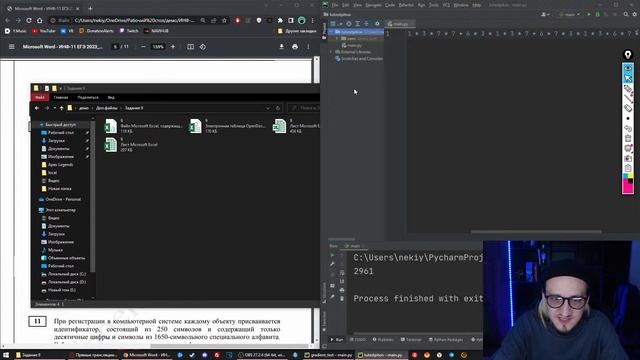Open a new Chrome tab
The image size is (640, 360).
(x=90, y=8)
